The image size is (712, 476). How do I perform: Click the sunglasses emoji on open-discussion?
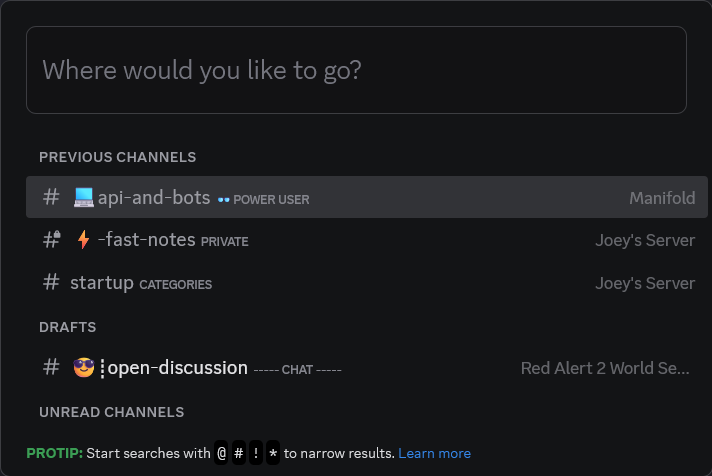pos(84,367)
